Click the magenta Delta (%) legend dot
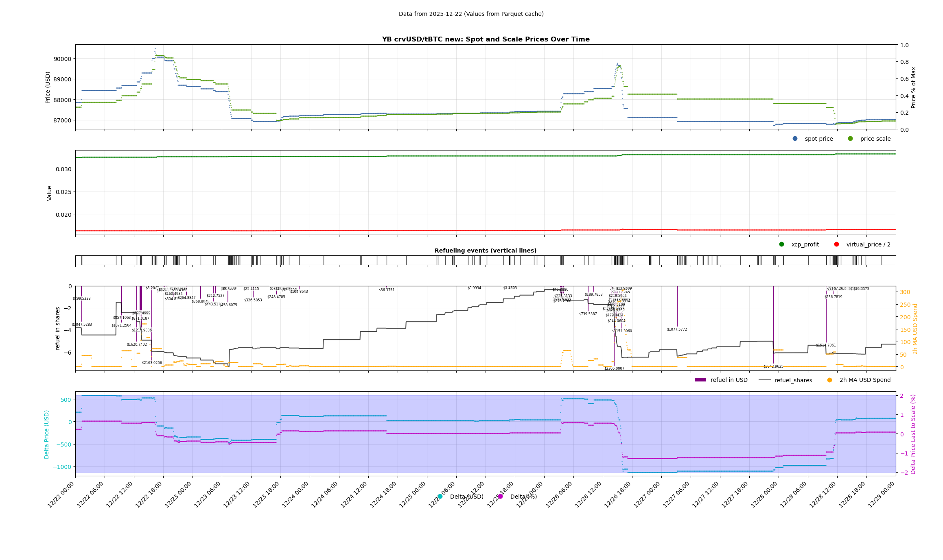The width and height of the screenshot is (943, 560). [x=500, y=497]
